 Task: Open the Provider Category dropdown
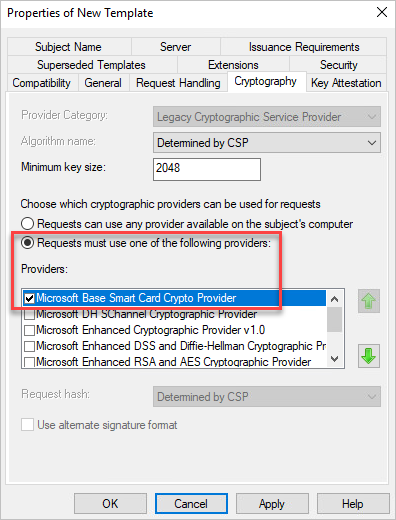click(267, 117)
